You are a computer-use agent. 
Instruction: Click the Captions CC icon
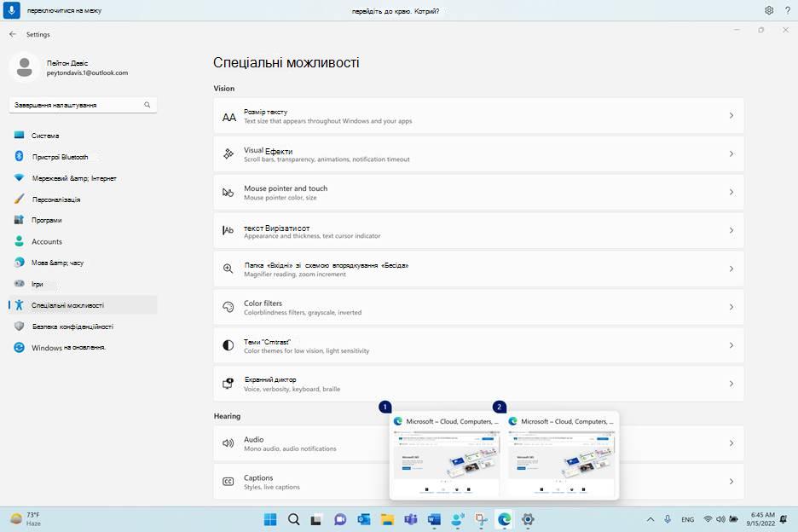click(x=228, y=482)
